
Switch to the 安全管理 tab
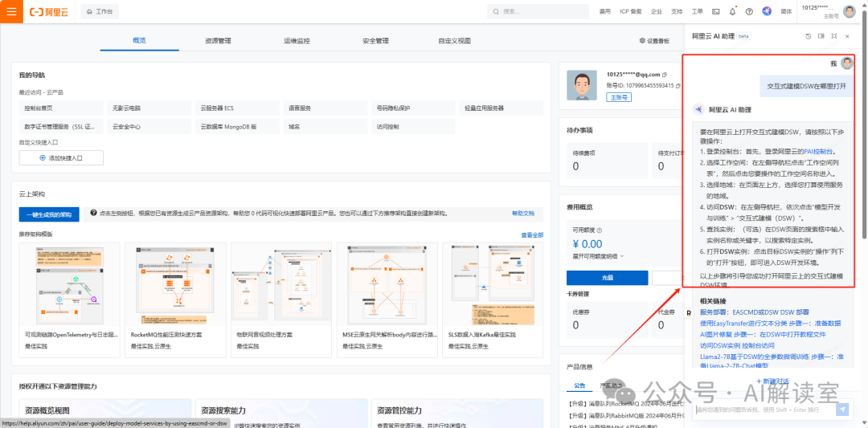[x=375, y=41]
